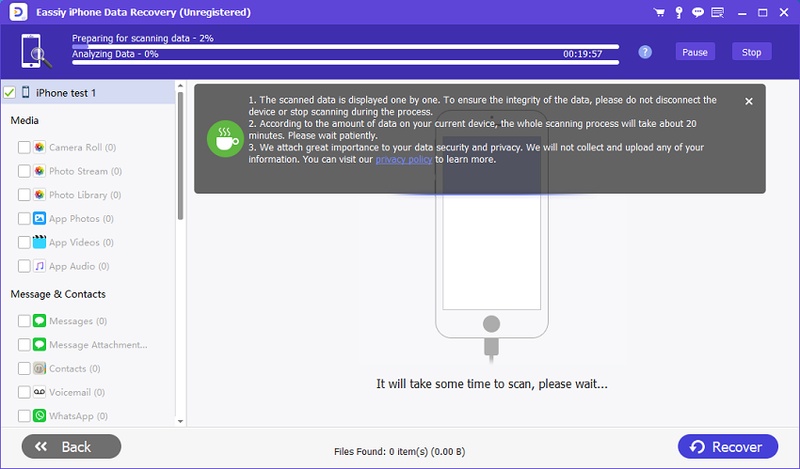Image resolution: width=800 pixels, height=469 pixels.
Task: Click the register key icon
Action: (x=679, y=12)
